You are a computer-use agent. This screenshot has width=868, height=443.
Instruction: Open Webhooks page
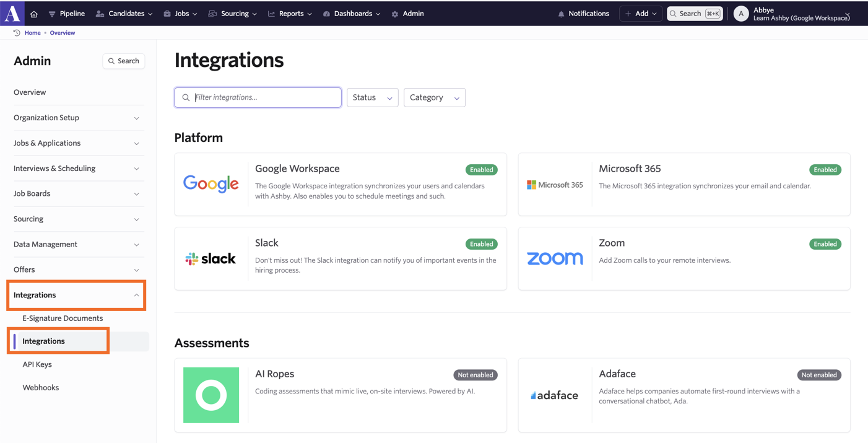point(41,388)
